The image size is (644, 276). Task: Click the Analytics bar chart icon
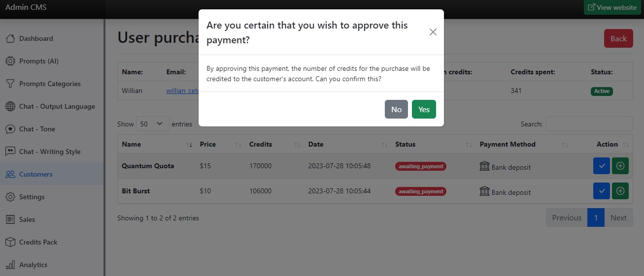pos(10,265)
